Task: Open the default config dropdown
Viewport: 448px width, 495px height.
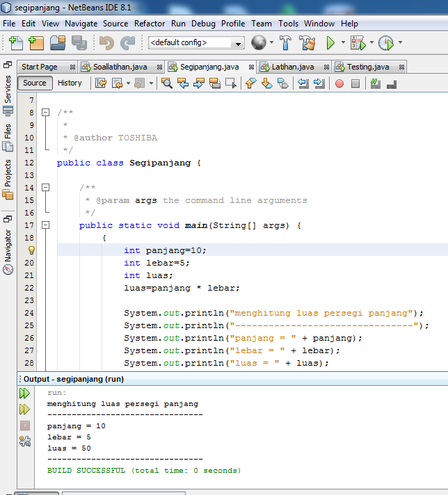Action: 239,43
